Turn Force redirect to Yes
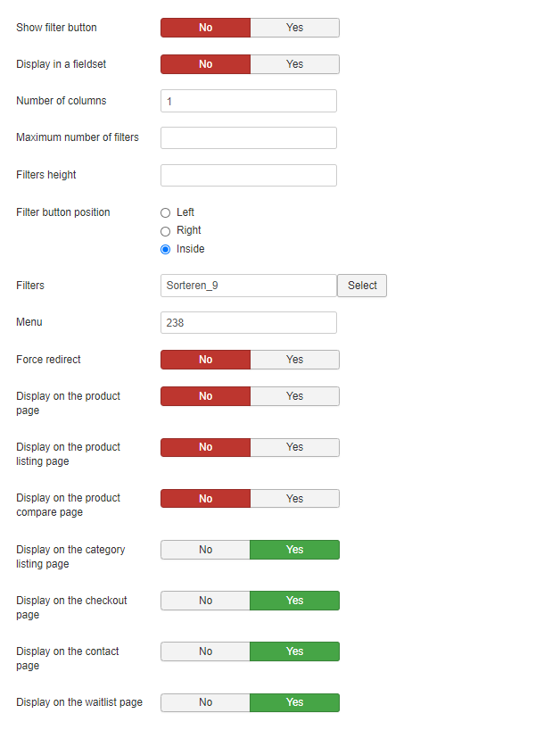This screenshot has height=730, width=560. [x=294, y=360]
